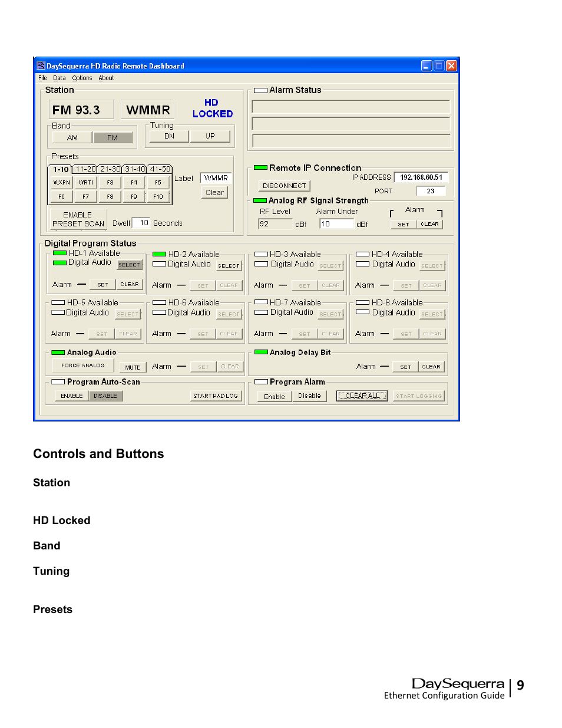Click the Remote IP Connection green indicator

(x=261, y=168)
